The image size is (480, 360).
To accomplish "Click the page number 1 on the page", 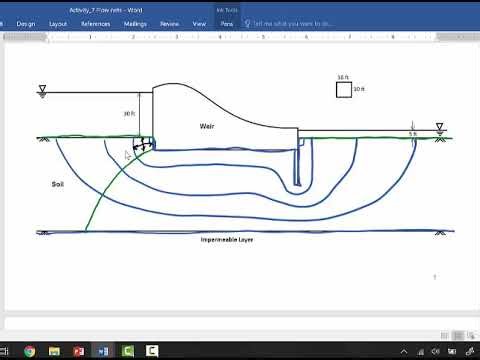I will [x=435, y=277].
